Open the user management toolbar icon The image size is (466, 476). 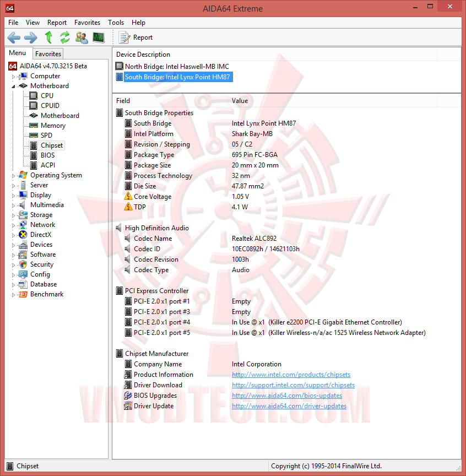[x=82, y=37]
